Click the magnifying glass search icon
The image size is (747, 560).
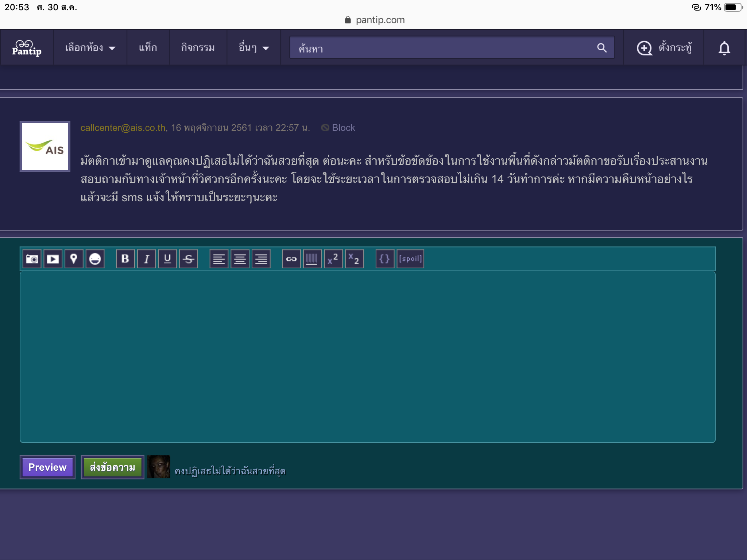(x=602, y=48)
